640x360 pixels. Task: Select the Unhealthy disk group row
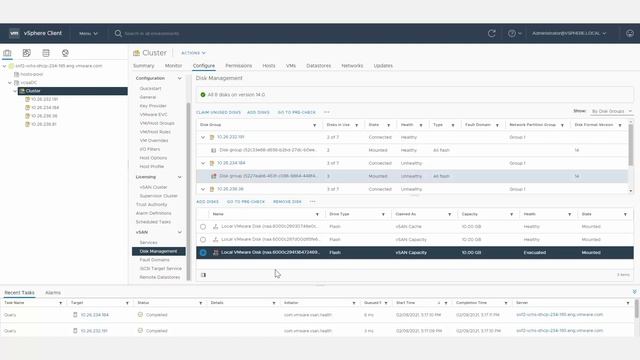coord(412,176)
